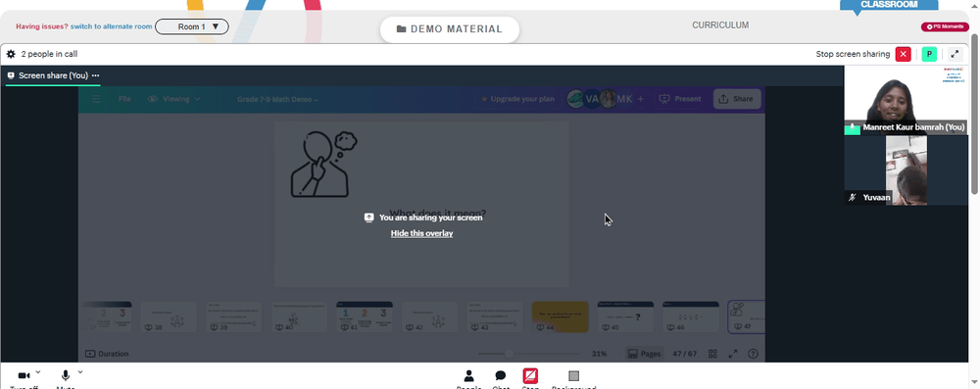
Task: Click Manreet Kaur bamrah video tile
Action: [x=906, y=100]
